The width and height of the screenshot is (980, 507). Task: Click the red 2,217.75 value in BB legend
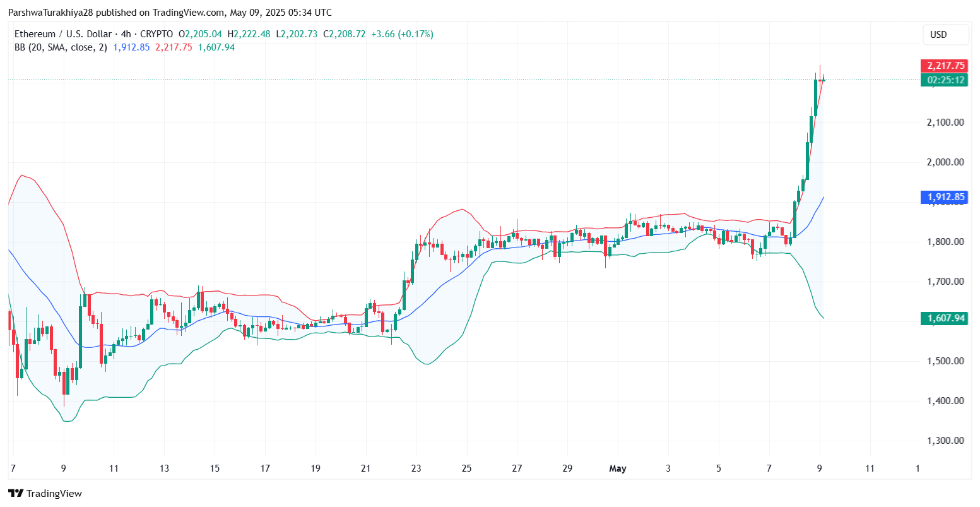coord(174,47)
